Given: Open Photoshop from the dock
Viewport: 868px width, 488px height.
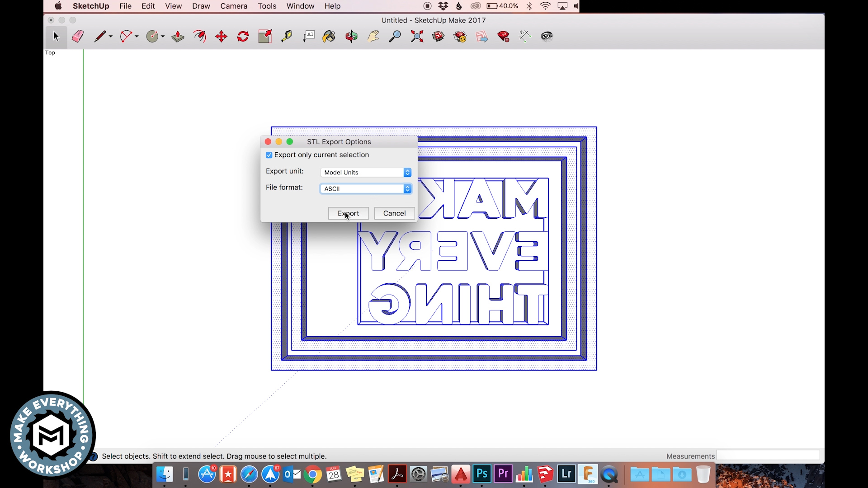Looking at the screenshot, I should (482, 474).
